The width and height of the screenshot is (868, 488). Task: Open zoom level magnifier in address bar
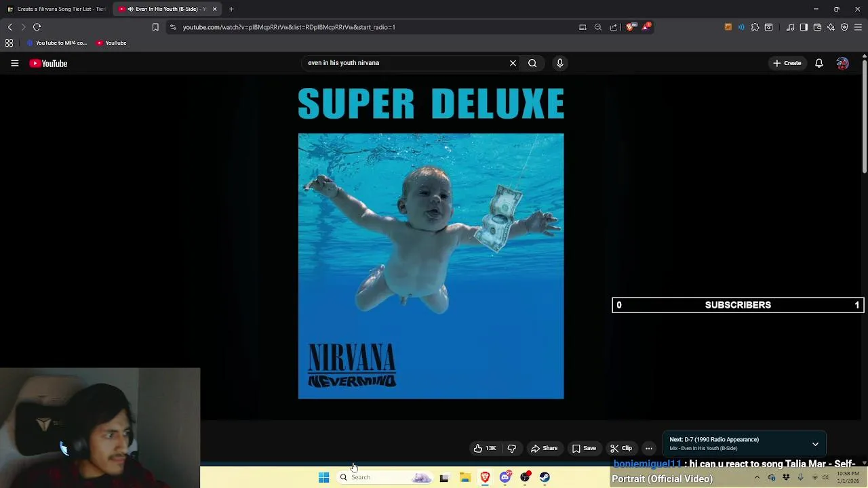597,27
